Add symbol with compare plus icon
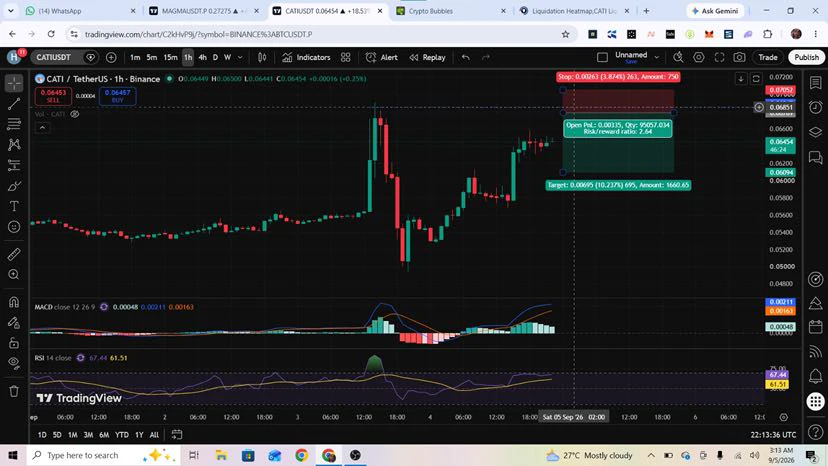 pyautogui.click(x=111, y=57)
